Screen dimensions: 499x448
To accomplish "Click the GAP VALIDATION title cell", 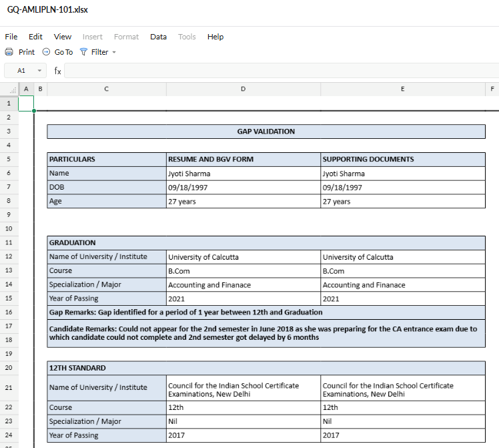I will (266, 132).
